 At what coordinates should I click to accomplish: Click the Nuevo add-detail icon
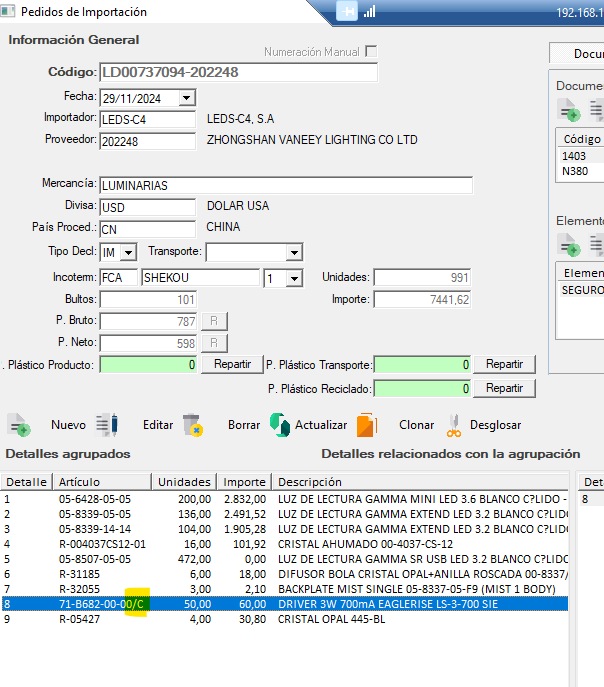pyautogui.click(x=20, y=425)
